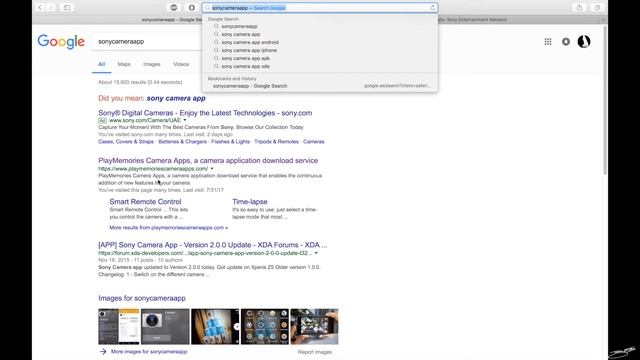Open the Google apps grid
Screen dimensions: 640x360
point(548,41)
